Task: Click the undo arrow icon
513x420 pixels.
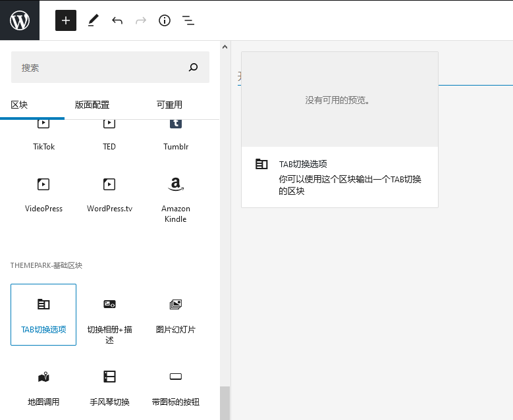Action: tap(117, 20)
